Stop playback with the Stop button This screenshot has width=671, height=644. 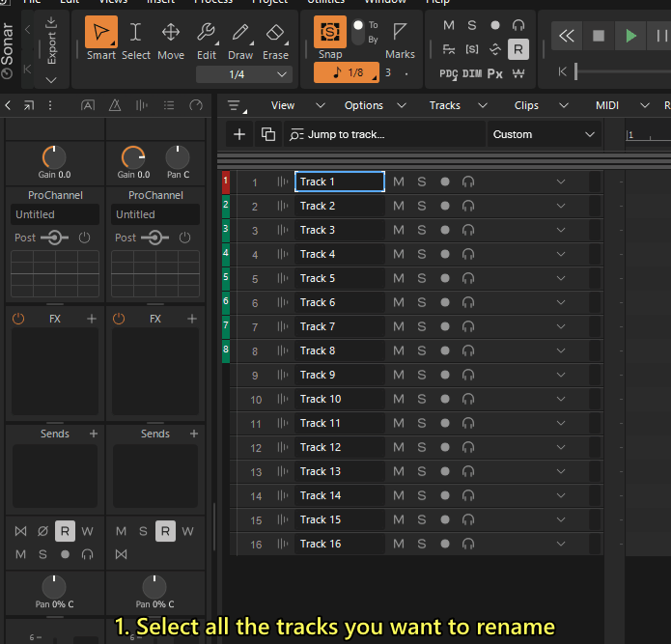pos(599,36)
